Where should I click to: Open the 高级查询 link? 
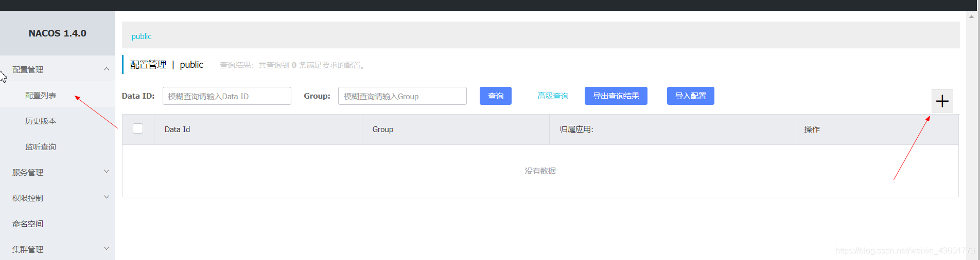(553, 96)
